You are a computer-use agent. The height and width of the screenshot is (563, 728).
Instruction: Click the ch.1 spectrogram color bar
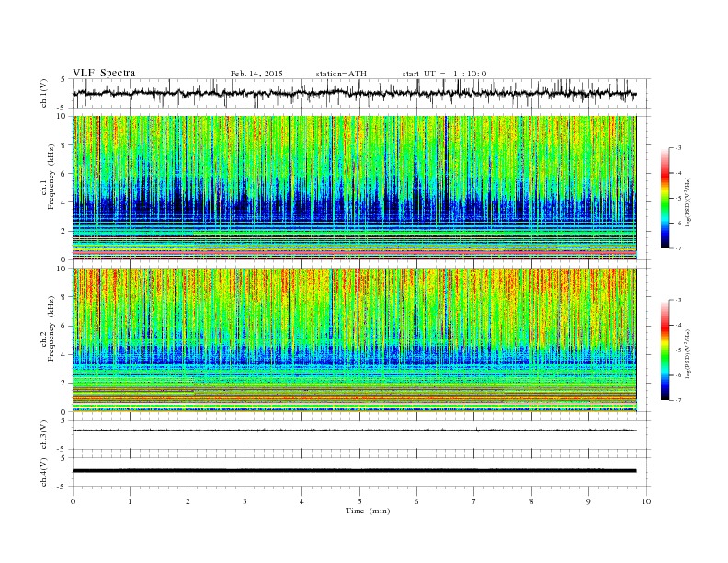click(665, 198)
